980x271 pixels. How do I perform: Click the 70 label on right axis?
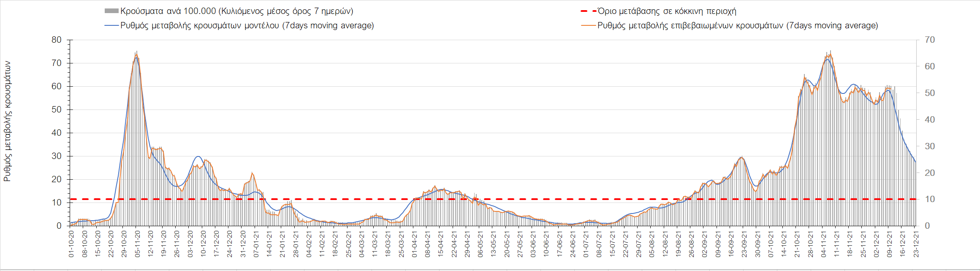click(930, 40)
